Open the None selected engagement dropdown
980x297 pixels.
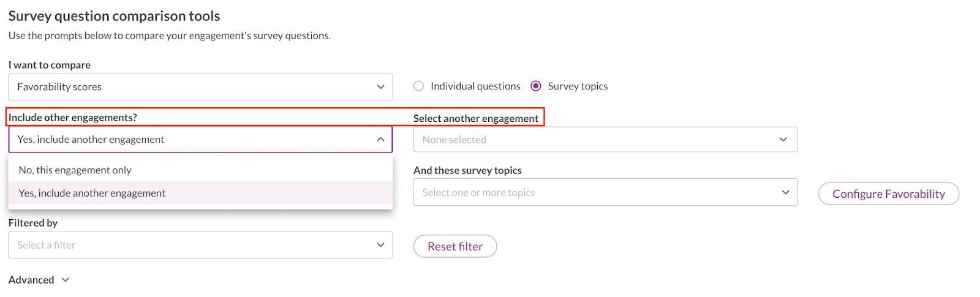pos(605,140)
